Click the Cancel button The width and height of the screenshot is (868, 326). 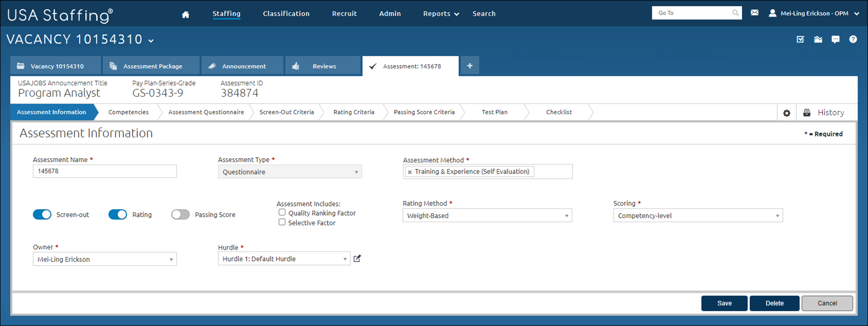tap(827, 303)
